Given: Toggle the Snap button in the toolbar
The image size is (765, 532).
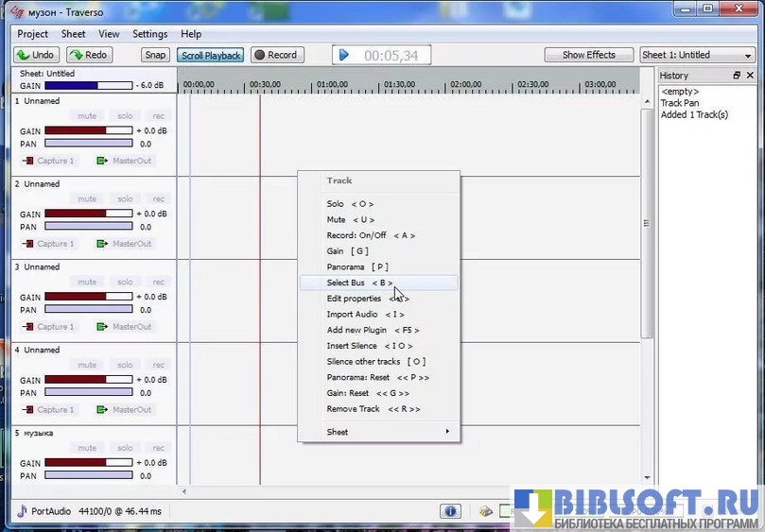Looking at the screenshot, I should 156,56.
